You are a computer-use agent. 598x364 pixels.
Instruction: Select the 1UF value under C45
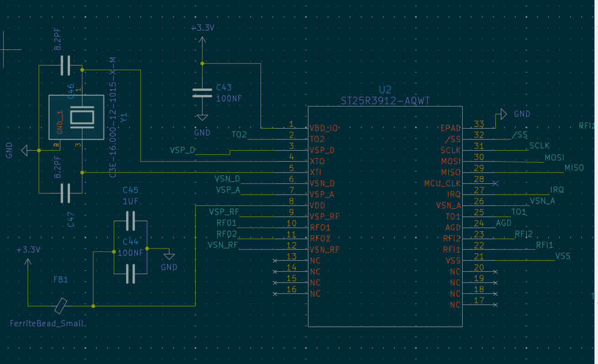coord(130,201)
